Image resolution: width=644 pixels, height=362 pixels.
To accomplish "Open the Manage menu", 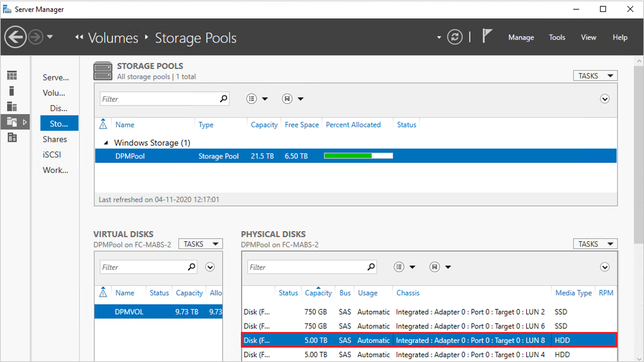I will click(x=521, y=37).
